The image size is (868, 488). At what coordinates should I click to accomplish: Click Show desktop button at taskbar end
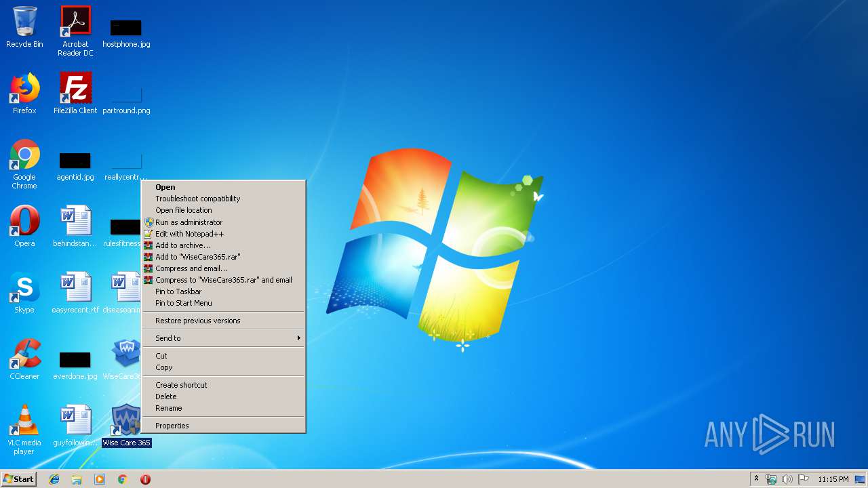pyautogui.click(x=861, y=479)
